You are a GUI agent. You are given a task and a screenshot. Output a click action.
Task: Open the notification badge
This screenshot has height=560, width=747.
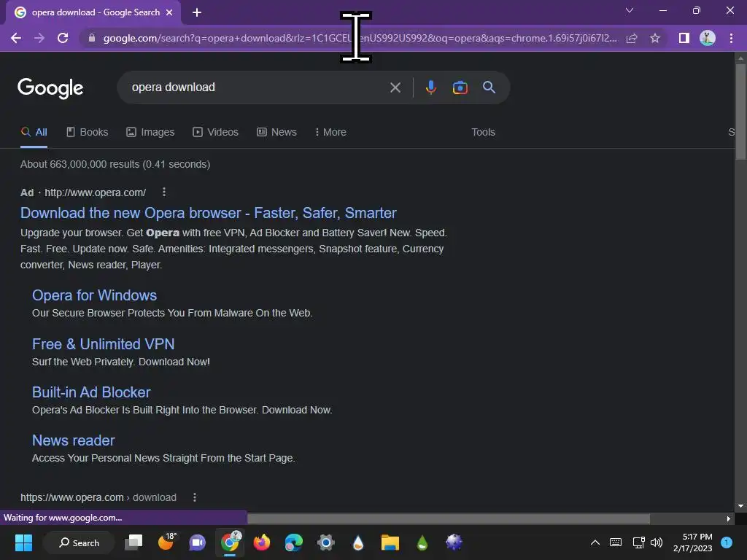pyautogui.click(x=727, y=542)
